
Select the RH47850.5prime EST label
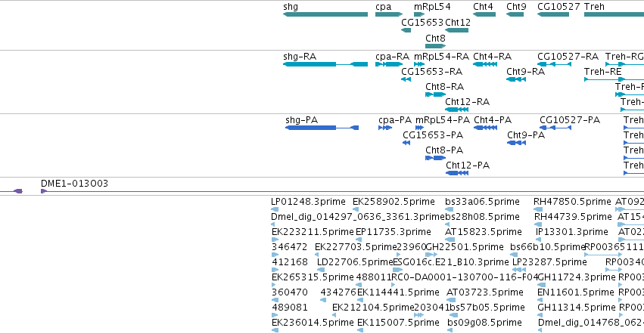point(572,202)
